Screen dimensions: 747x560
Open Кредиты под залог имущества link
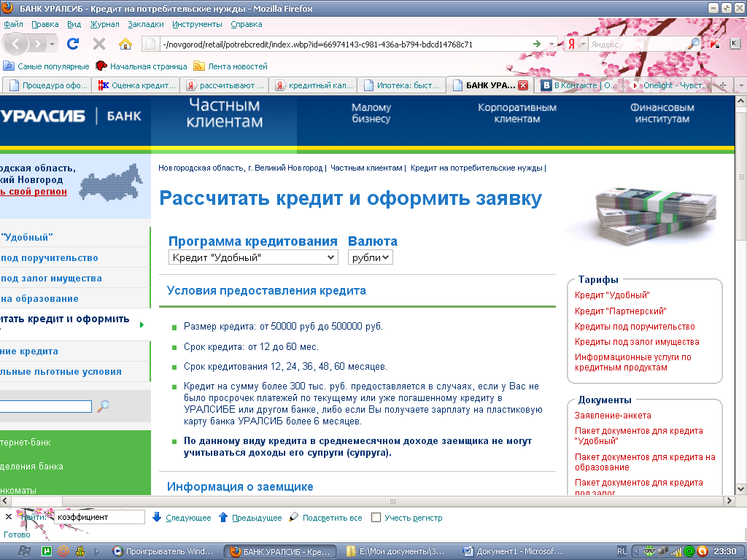637,342
